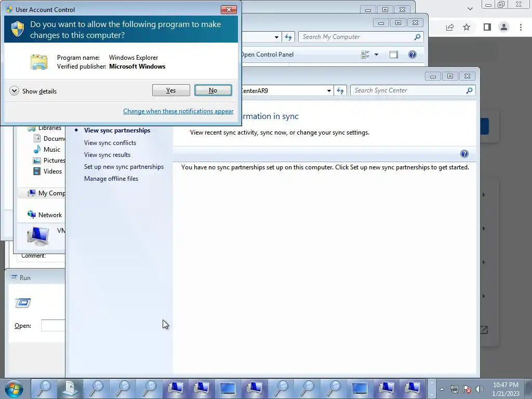Select Documents library in navigation tree
Viewport: 532px width, 399px height.
pos(49,138)
